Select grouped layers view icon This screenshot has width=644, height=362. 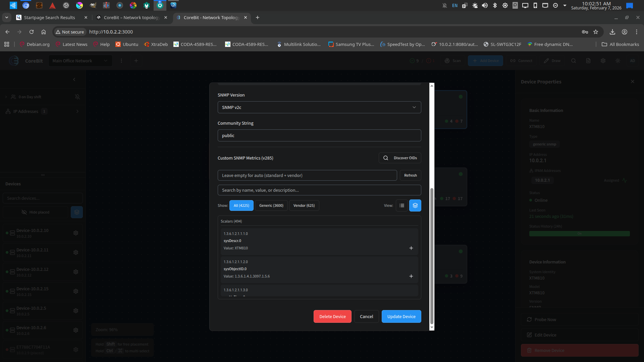coord(415,205)
